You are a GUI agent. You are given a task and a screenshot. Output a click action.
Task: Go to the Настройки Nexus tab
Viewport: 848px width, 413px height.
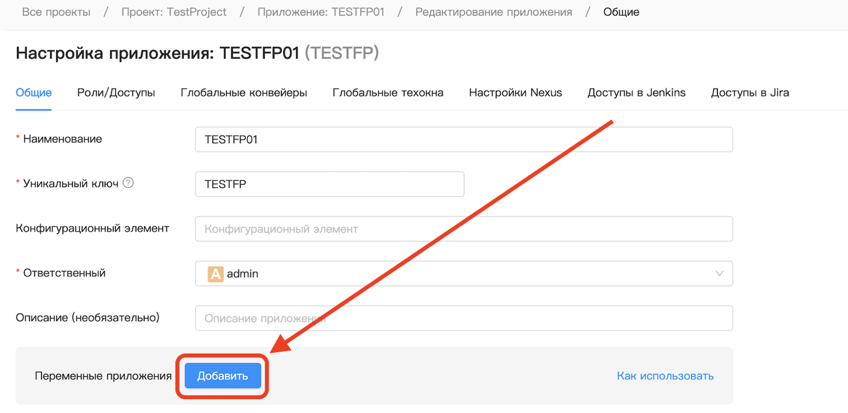tap(515, 93)
